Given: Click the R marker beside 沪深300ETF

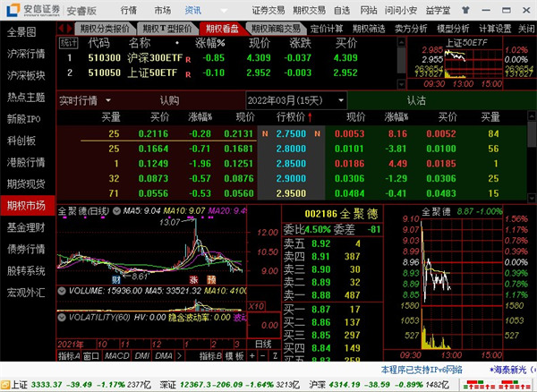Looking at the screenshot, I should (x=186, y=57).
